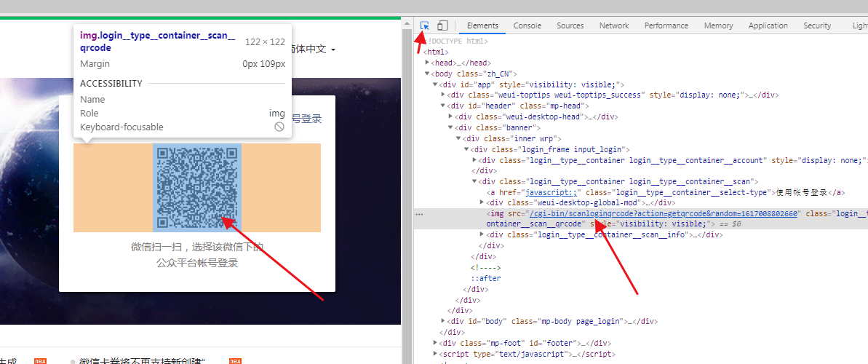The height and width of the screenshot is (364, 868).
Task: Expand the login__type__container__account div node
Action: pos(474,160)
